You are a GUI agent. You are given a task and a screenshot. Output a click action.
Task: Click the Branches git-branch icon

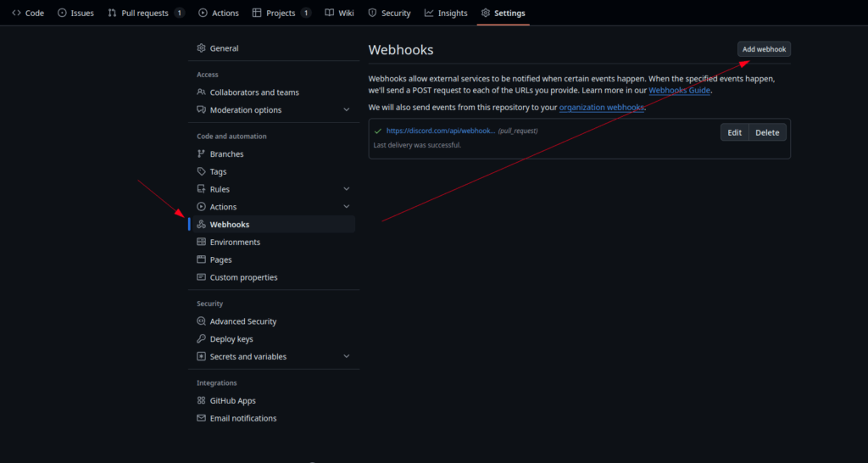201,154
